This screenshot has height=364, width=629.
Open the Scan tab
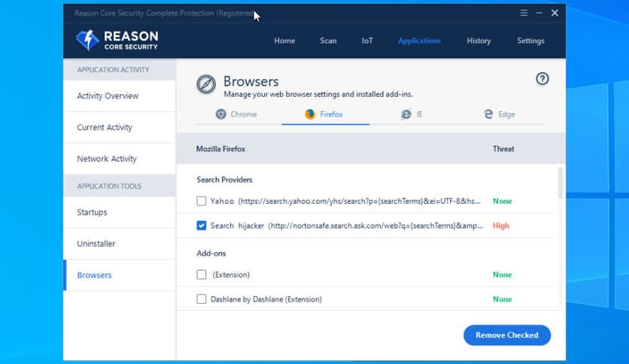pos(328,41)
